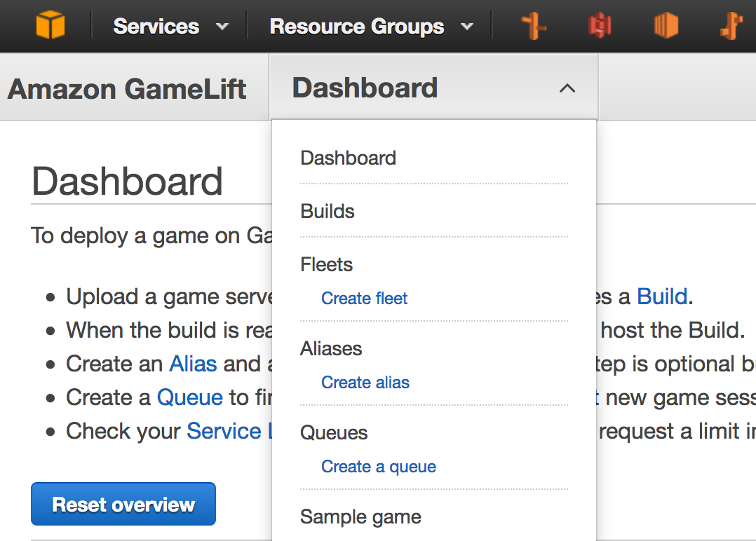This screenshot has height=541, width=756.
Task: Open the rightmost orange service shortcut icon
Action: tap(731, 25)
